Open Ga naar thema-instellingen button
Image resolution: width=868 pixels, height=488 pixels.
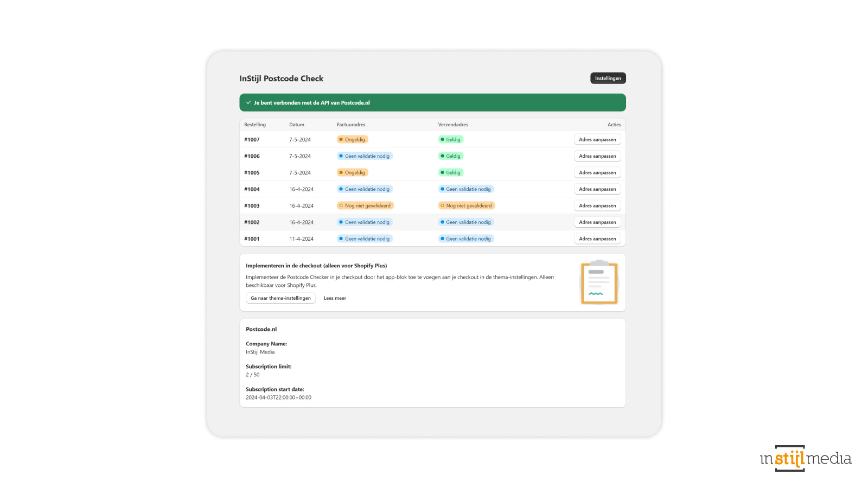[280, 298]
